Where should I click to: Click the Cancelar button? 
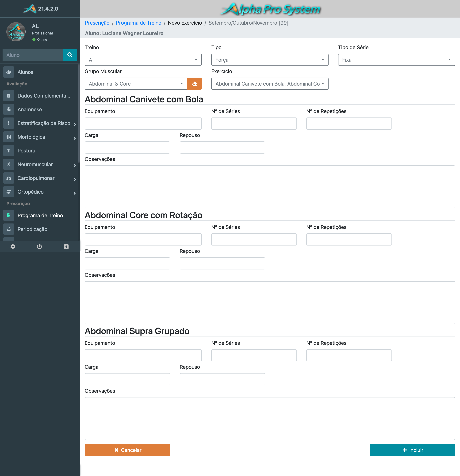click(x=127, y=450)
